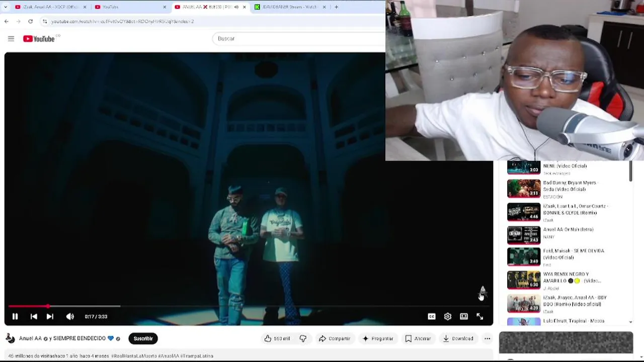Mute the video volume speaker icon
Viewport: 644px width, 362px height.
(x=70, y=316)
